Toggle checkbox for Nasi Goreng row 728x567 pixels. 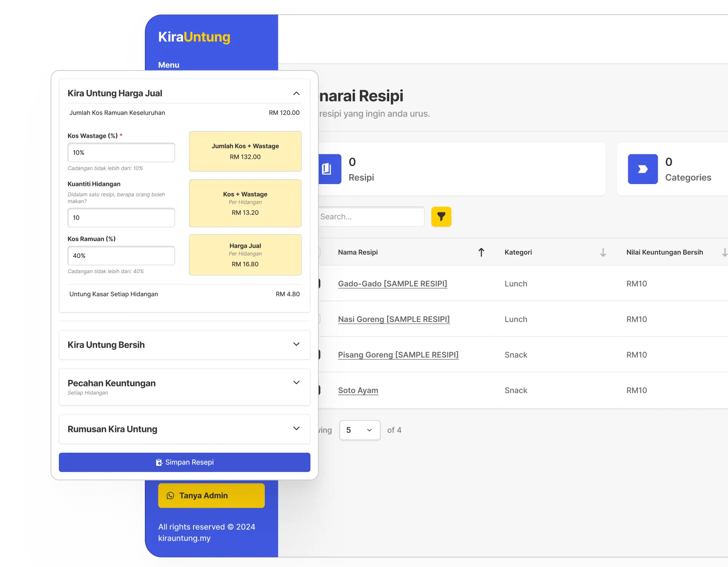(x=319, y=319)
